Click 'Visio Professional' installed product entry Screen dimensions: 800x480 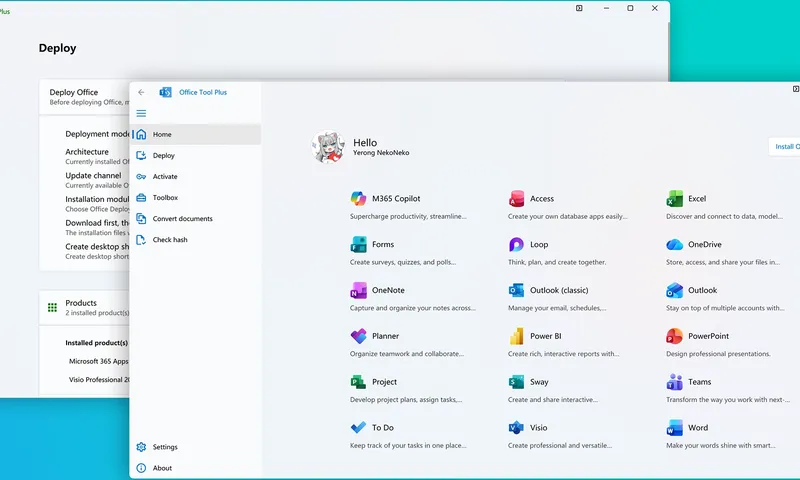(x=99, y=380)
